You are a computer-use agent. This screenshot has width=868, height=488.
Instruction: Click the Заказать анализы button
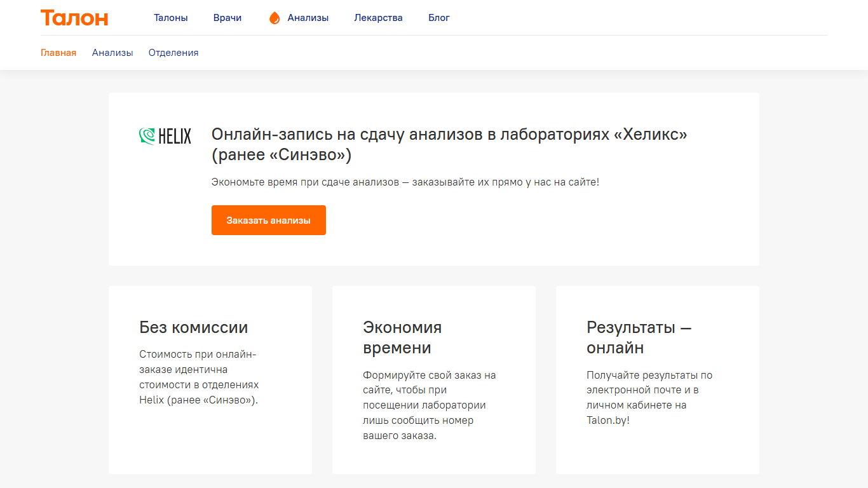click(269, 220)
